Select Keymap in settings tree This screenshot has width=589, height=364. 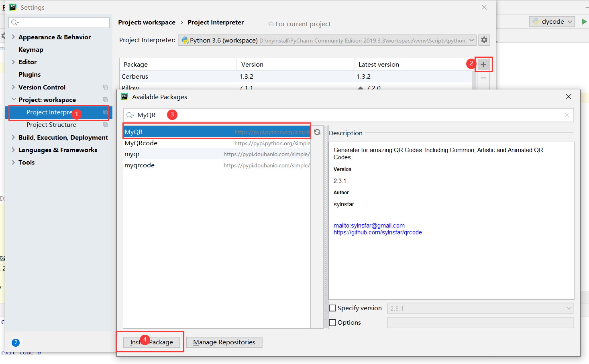coord(31,49)
